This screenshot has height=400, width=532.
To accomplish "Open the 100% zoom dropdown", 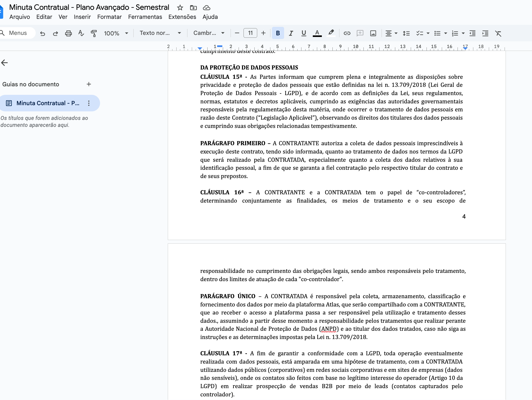I will pyautogui.click(x=116, y=33).
